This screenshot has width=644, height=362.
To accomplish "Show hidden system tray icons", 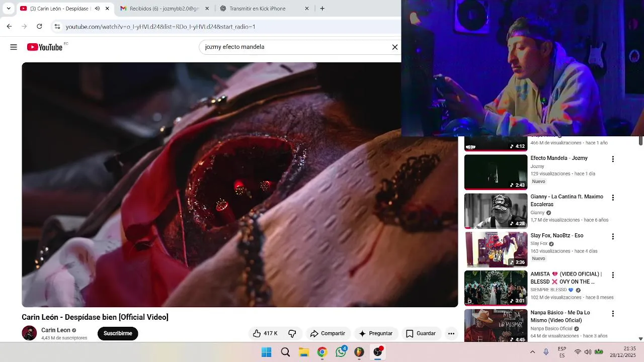I will point(532,352).
